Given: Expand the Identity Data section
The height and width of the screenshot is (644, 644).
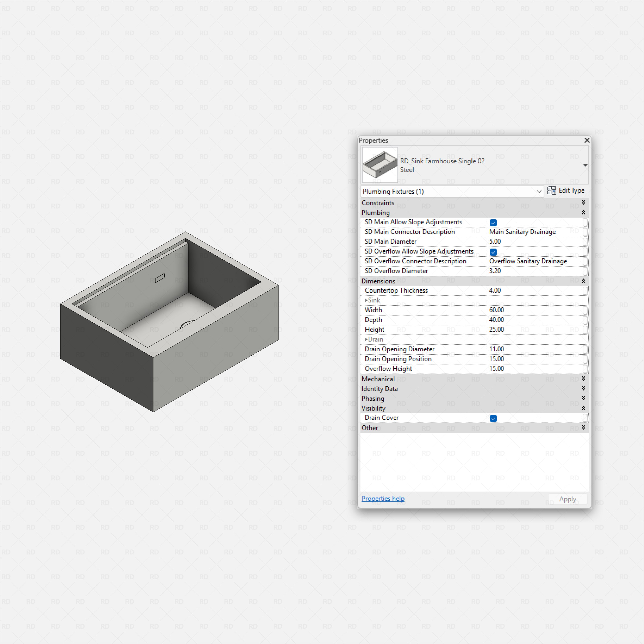Looking at the screenshot, I should point(583,388).
